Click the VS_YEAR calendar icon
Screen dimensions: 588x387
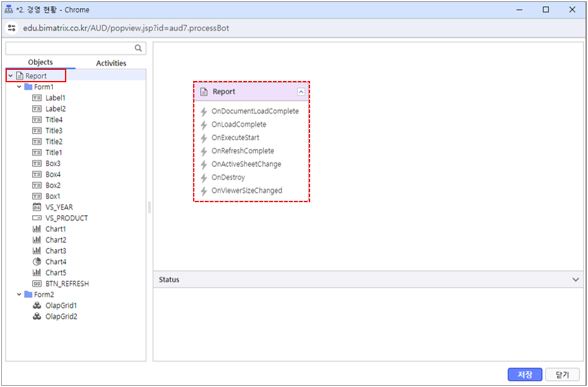37,207
